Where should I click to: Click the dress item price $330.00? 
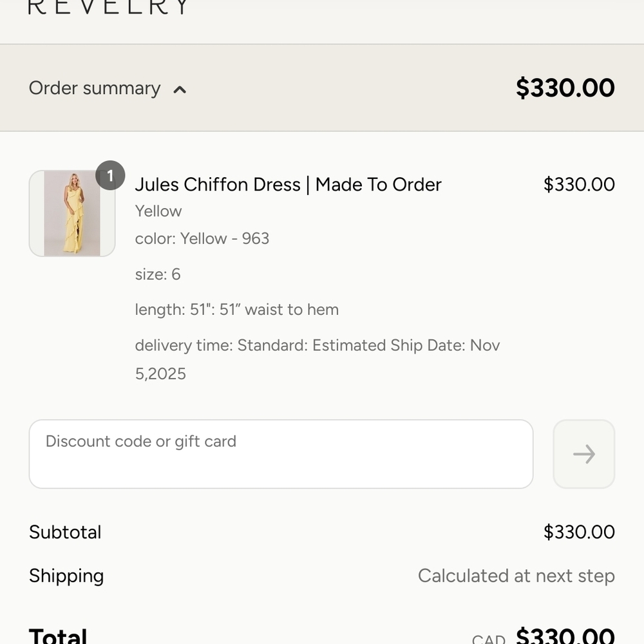click(x=578, y=185)
